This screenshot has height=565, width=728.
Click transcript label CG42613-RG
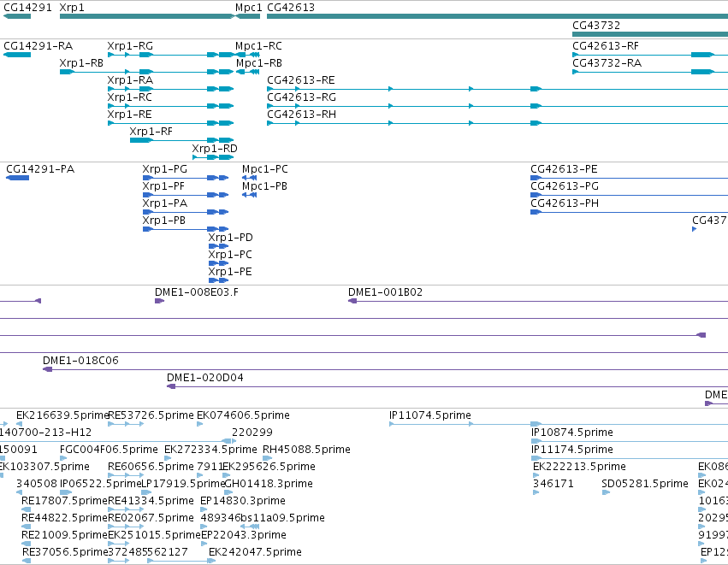pos(301,97)
